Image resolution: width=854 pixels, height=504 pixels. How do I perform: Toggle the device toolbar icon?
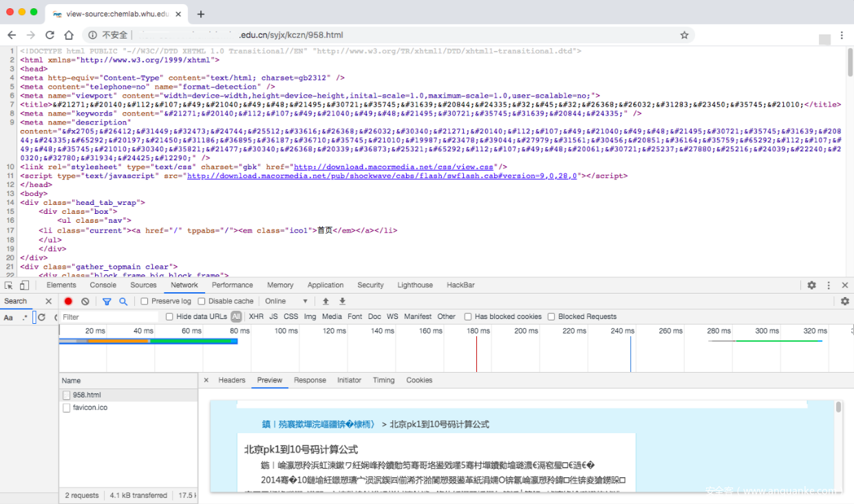coord(24,285)
